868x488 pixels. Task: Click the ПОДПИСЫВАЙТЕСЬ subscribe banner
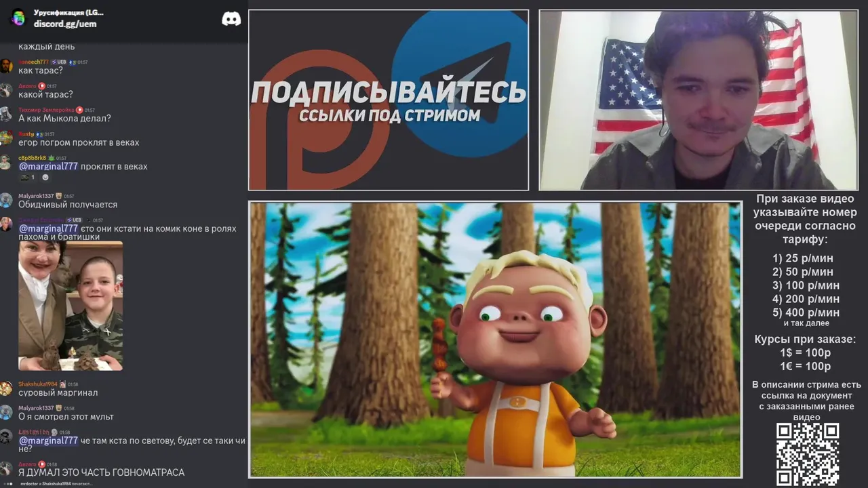point(389,100)
